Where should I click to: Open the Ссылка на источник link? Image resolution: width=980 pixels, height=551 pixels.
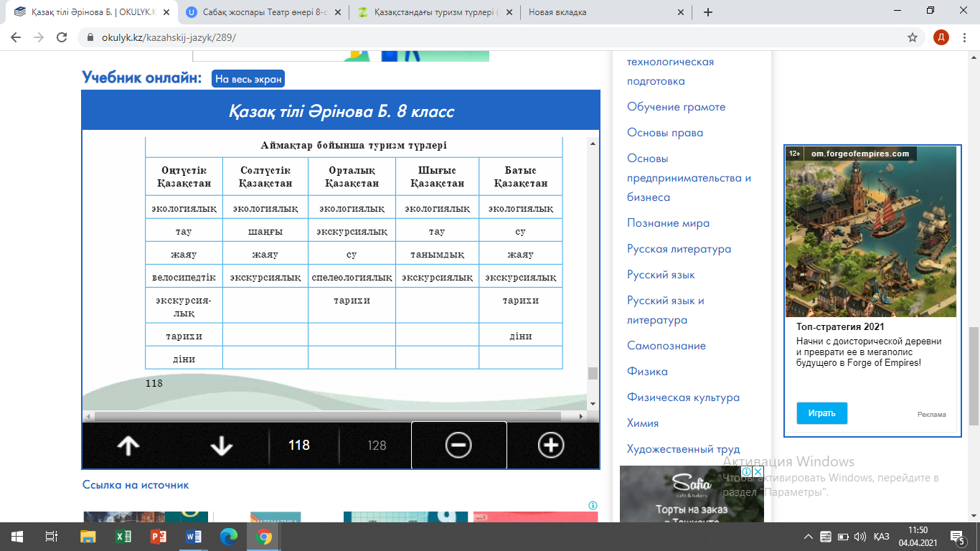[136, 485]
